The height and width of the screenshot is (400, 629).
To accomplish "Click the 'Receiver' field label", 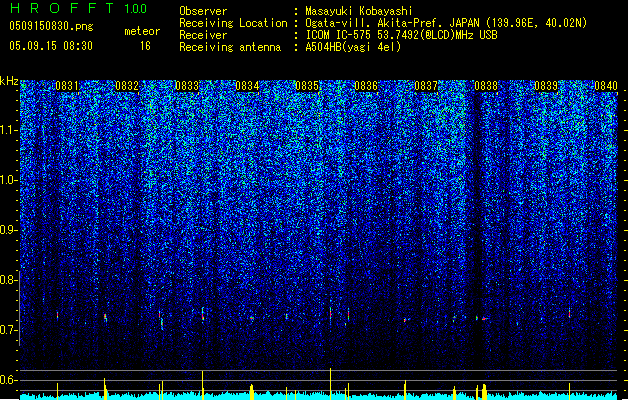I will [203, 35].
